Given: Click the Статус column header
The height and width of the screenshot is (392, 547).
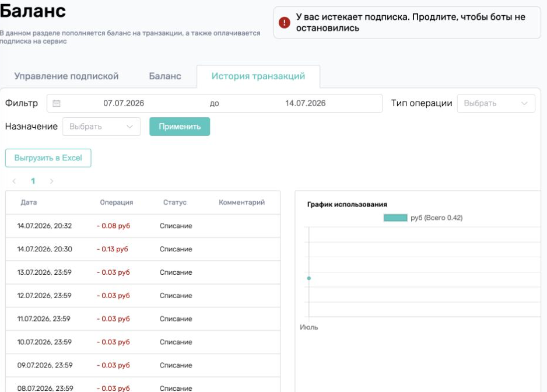Looking at the screenshot, I should coord(175,202).
